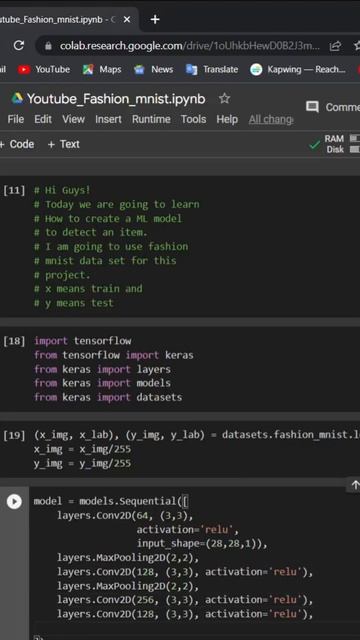The height and width of the screenshot is (640, 360).
Task: Open the Help menu
Action: tap(227, 119)
